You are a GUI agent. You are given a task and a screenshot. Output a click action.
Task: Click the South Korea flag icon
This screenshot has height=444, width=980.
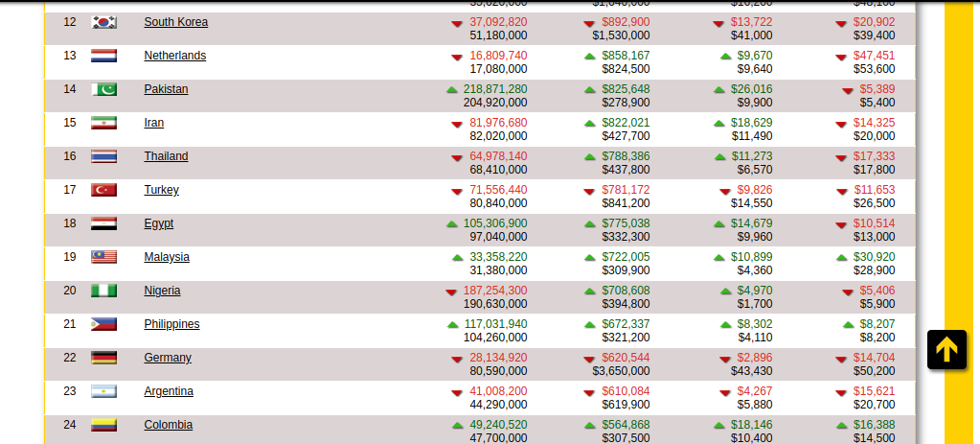pos(103,22)
